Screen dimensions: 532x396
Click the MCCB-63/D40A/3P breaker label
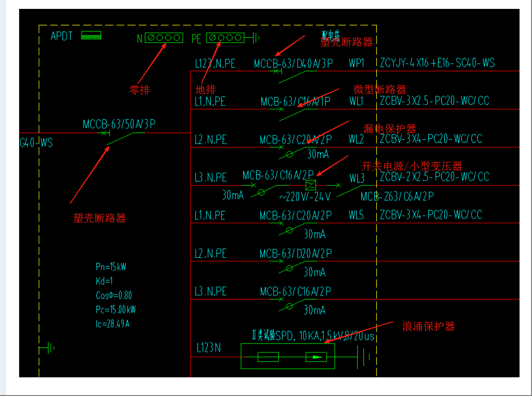coord(293,63)
